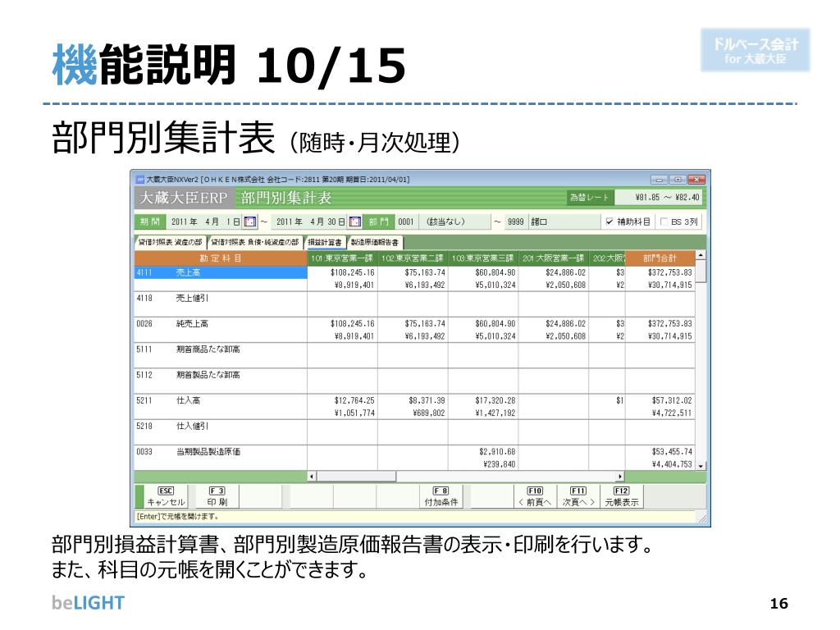Click the start period date field 4月 1日
Screen dimensions: 840x630
[206, 221]
